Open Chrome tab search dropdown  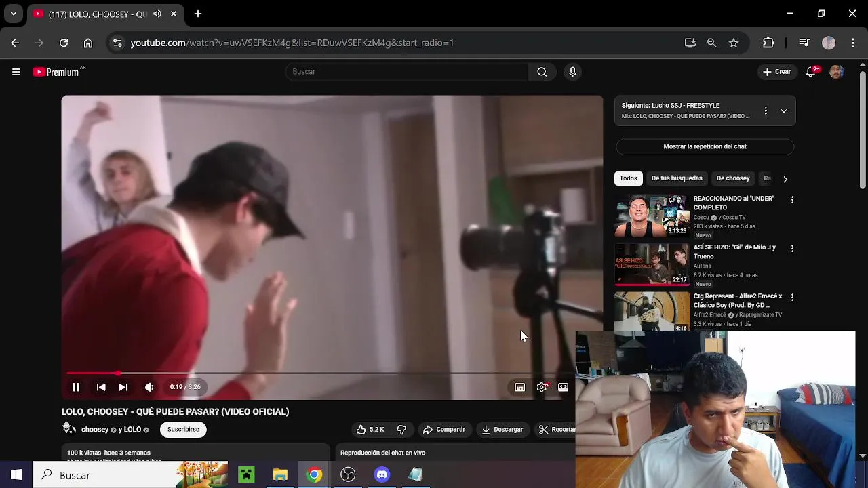coord(13,14)
